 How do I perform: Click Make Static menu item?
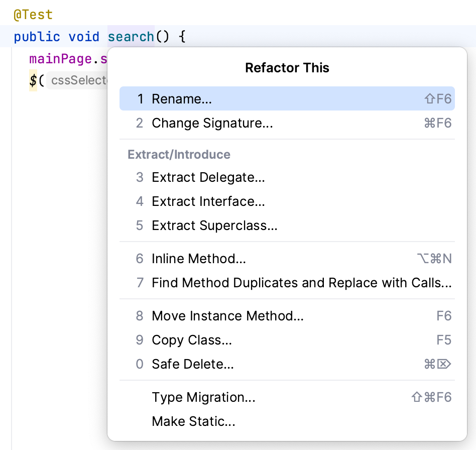pos(193,421)
